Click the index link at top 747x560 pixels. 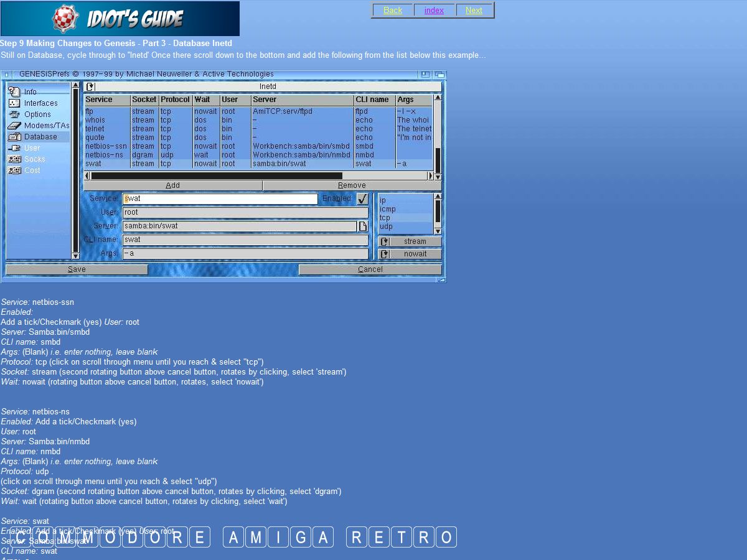[434, 11]
